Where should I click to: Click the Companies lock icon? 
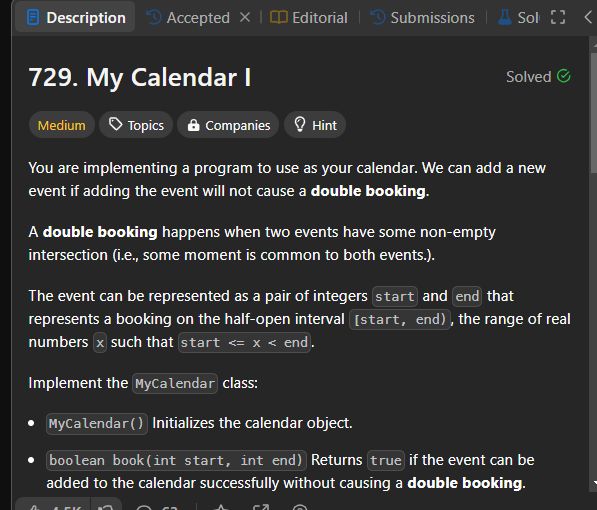pyautogui.click(x=193, y=125)
